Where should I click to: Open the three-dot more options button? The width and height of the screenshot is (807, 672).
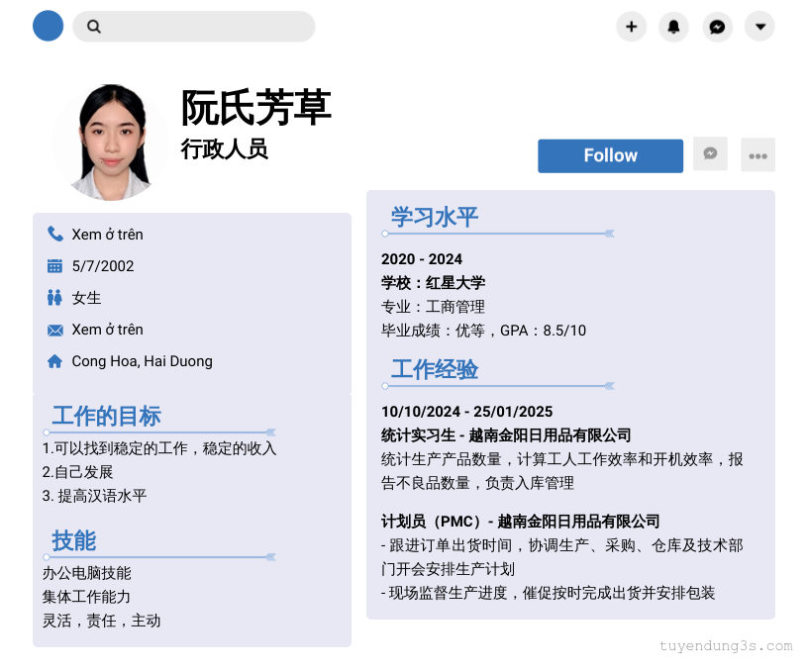pos(757,154)
